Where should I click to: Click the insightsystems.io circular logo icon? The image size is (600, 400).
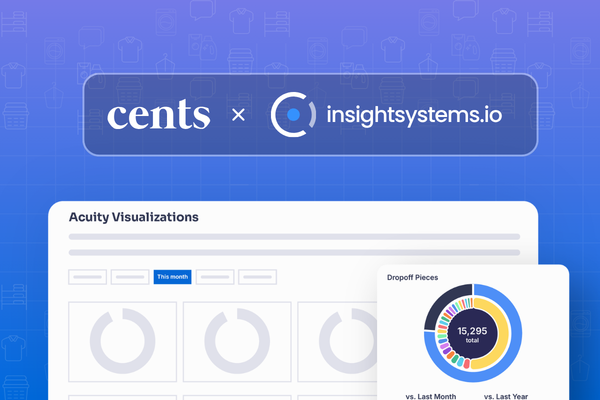(293, 114)
